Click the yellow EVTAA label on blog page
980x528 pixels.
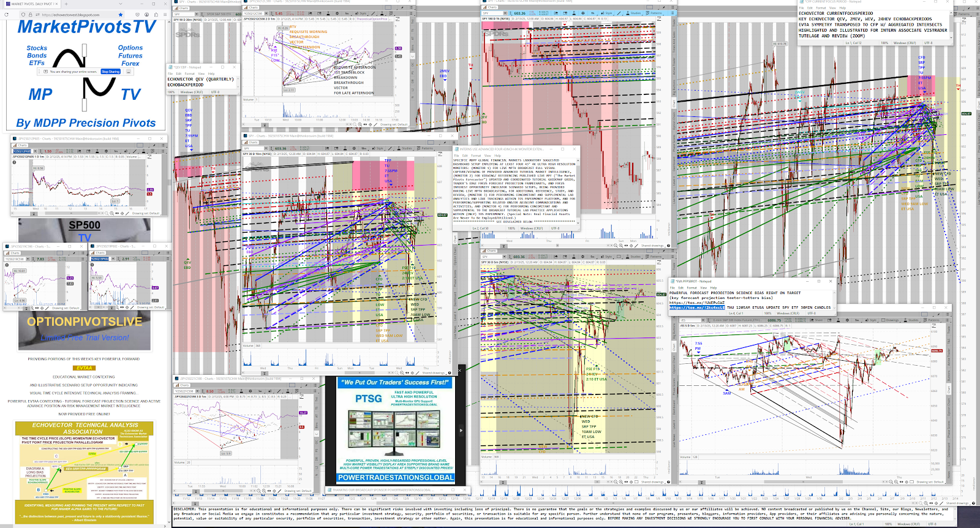[85, 368]
